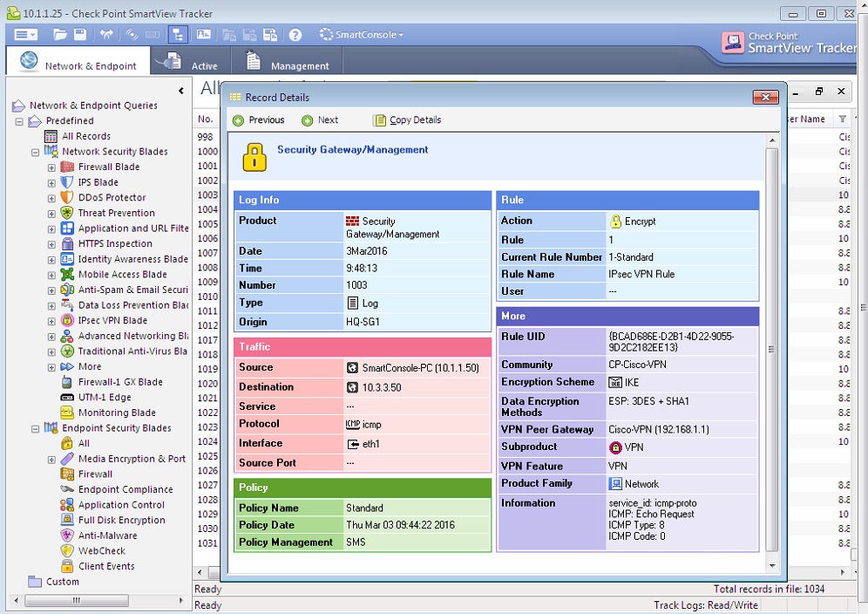Click Media Encryption & Port icon
Viewport: 868px width, 614px height.
tap(67, 459)
